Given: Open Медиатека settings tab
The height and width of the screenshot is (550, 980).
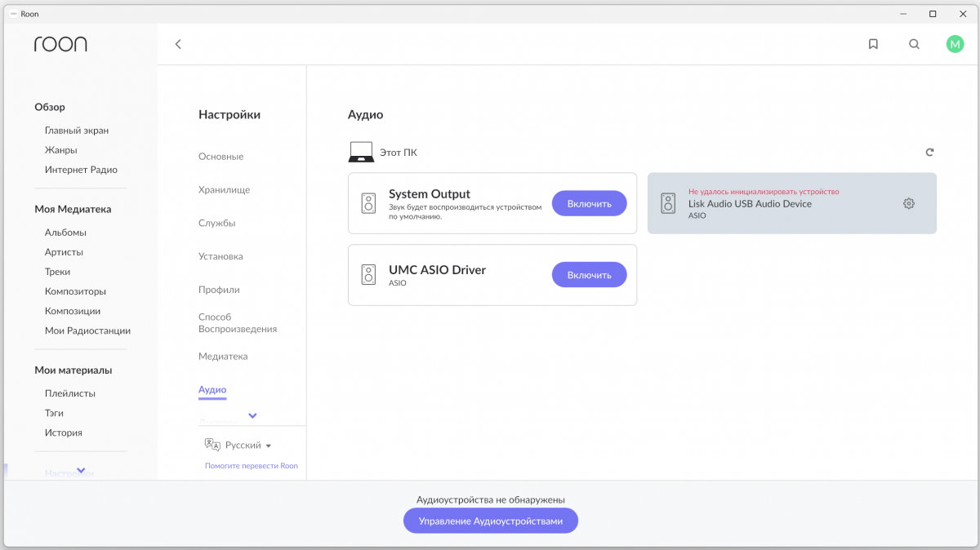Looking at the screenshot, I should [x=223, y=357].
